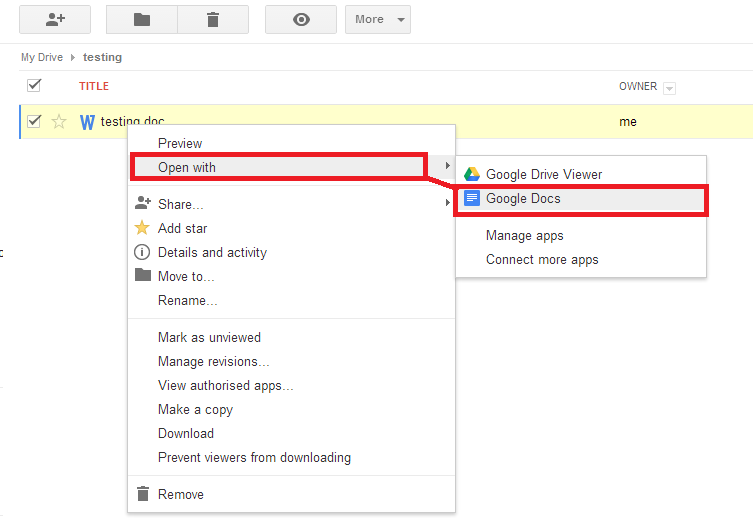Viewport: 753px width, 518px height.
Task: Click the eye preview toolbar icon
Action: (301, 20)
